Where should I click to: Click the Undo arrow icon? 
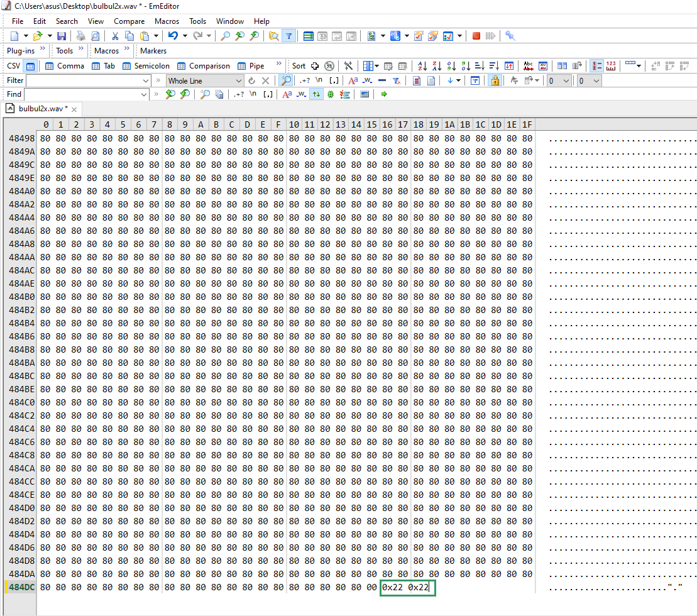pos(173,36)
